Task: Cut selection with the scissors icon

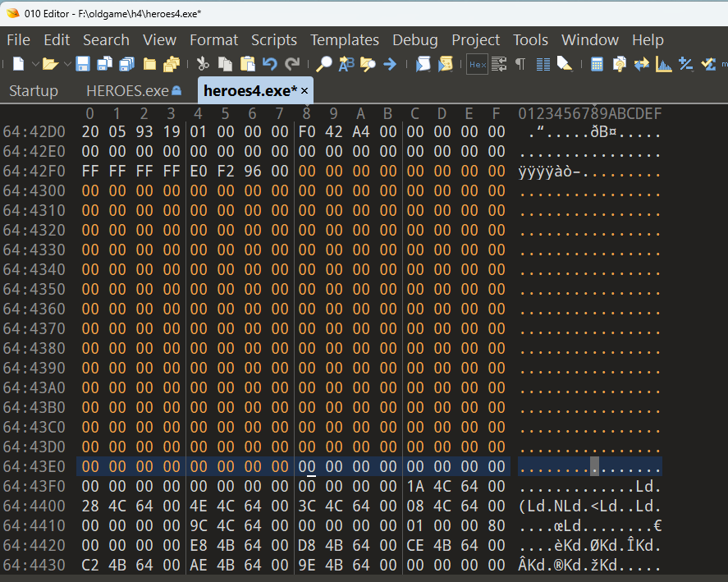Action: pos(203,64)
